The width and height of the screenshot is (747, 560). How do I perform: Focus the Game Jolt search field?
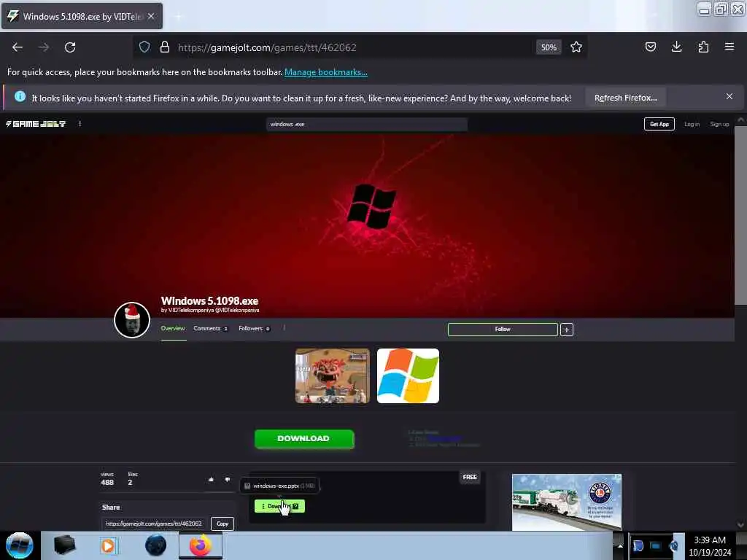click(367, 124)
